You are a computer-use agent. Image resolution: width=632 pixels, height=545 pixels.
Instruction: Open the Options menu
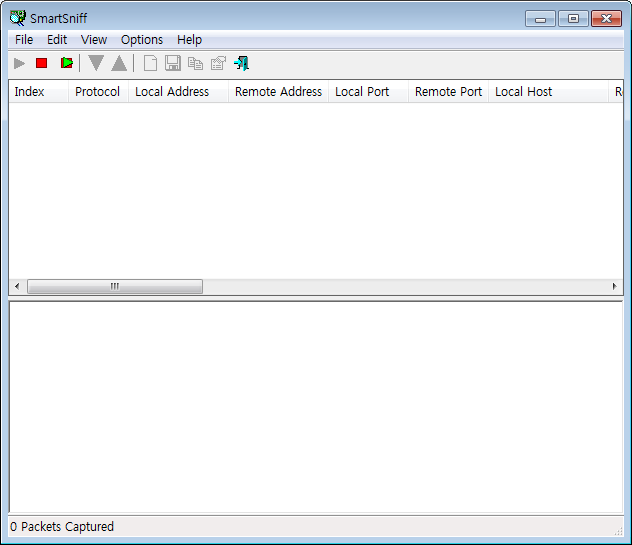click(x=142, y=40)
